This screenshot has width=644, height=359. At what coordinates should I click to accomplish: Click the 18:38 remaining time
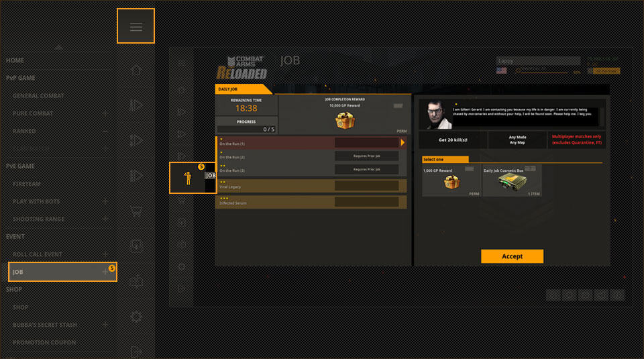coord(246,109)
